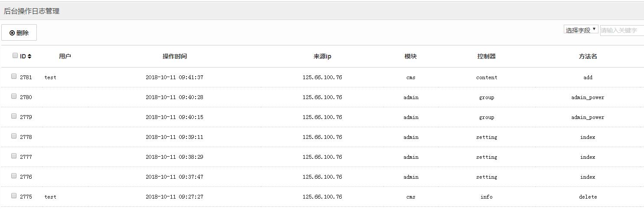Select the checkbox for log 2779
The height and width of the screenshot is (209, 644).
[14, 116]
